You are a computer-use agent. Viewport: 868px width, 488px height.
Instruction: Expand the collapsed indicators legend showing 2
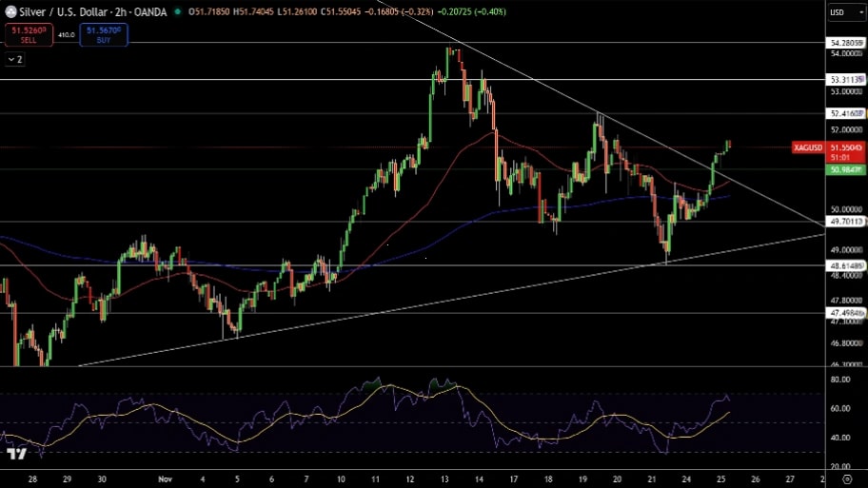click(15, 59)
